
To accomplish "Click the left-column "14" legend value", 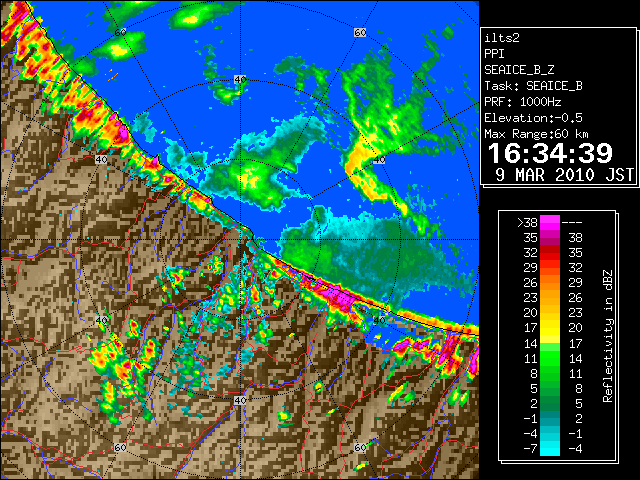I will click(531, 344).
